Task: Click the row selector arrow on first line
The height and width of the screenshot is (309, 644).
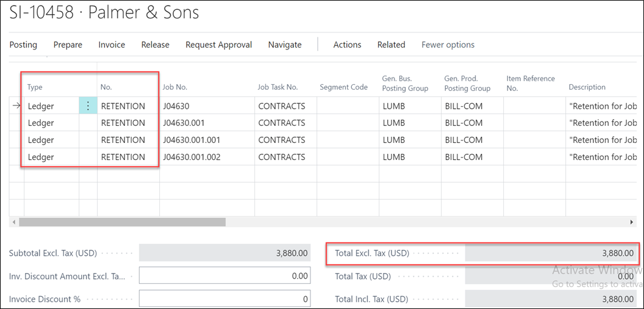Action: pyautogui.click(x=16, y=106)
